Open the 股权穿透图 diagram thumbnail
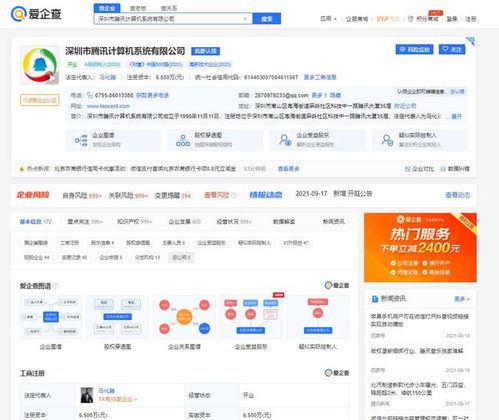The height and width of the screenshot is (420, 499). point(117,317)
